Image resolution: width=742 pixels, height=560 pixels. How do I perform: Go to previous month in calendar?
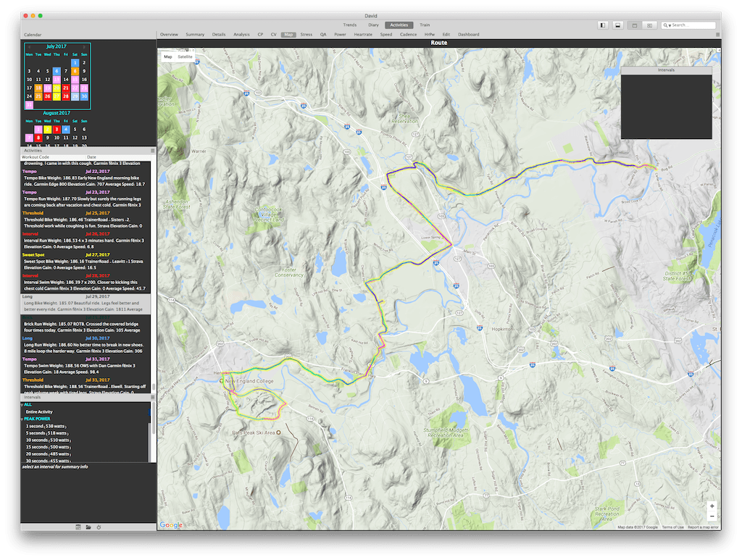29,47
